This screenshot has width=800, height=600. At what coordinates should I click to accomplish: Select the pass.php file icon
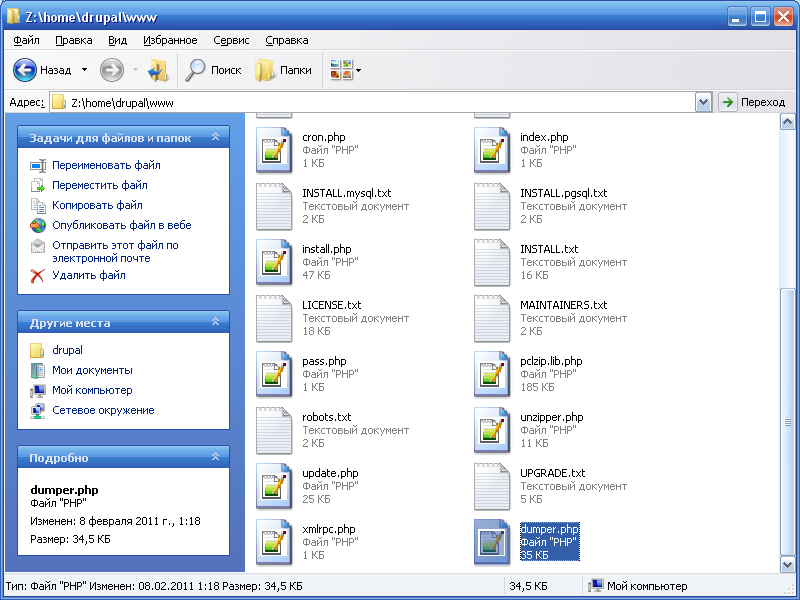[x=274, y=374]
